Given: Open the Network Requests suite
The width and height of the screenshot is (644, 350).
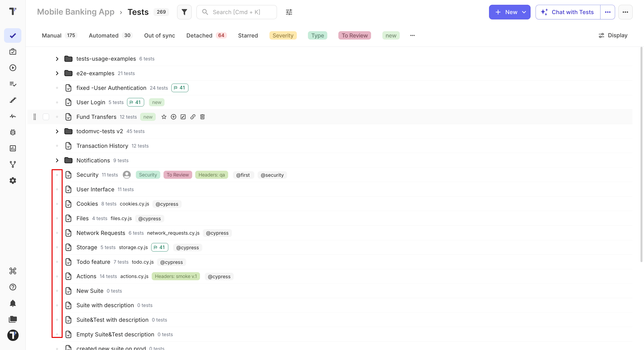Looking at the screenshot, I should point(101,233).
